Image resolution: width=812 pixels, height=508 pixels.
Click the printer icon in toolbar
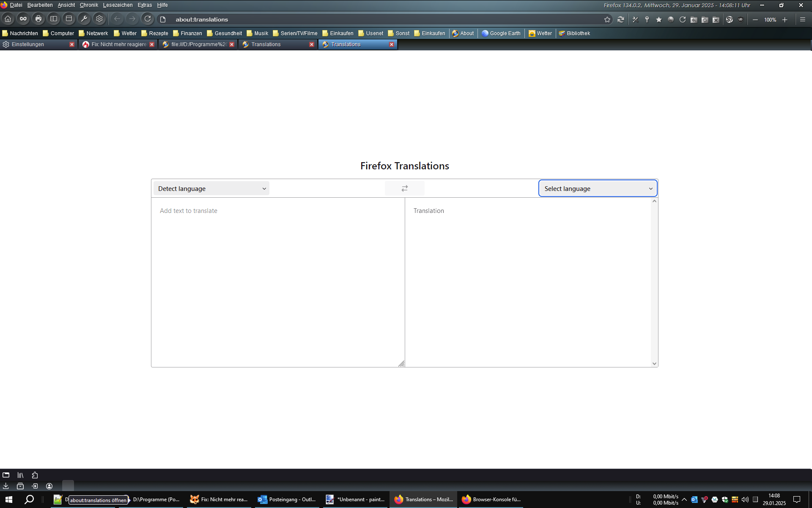point(38,19)
